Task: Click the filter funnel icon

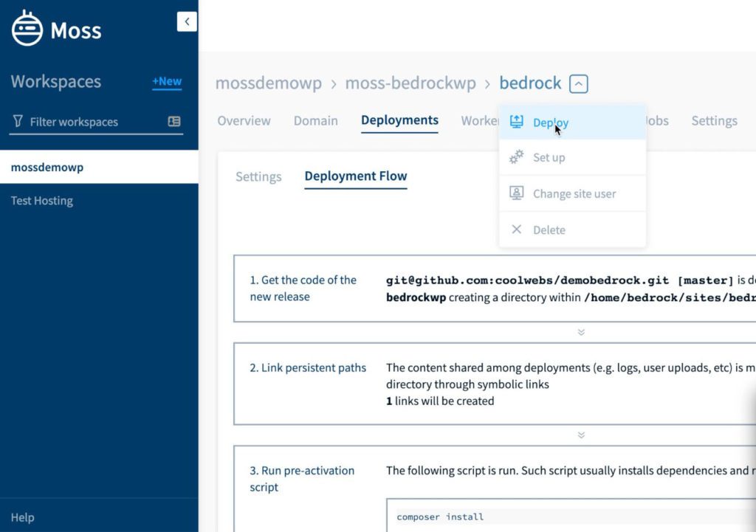Action: [x=18, y=121]
